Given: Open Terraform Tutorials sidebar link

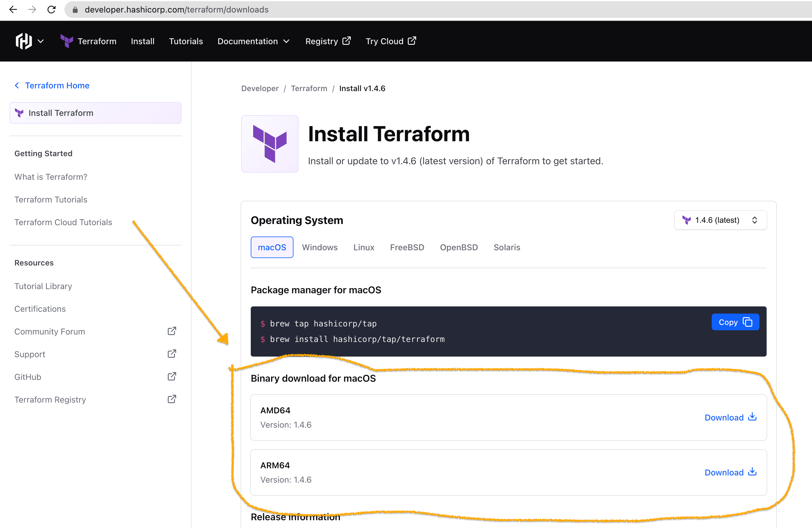Looking at the screenshot, I should [x=51, y=199].
